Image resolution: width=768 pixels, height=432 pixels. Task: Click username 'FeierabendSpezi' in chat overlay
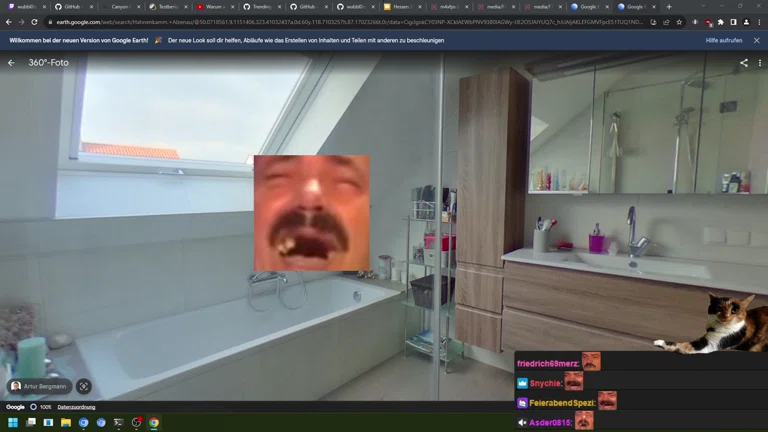[562, 403]
